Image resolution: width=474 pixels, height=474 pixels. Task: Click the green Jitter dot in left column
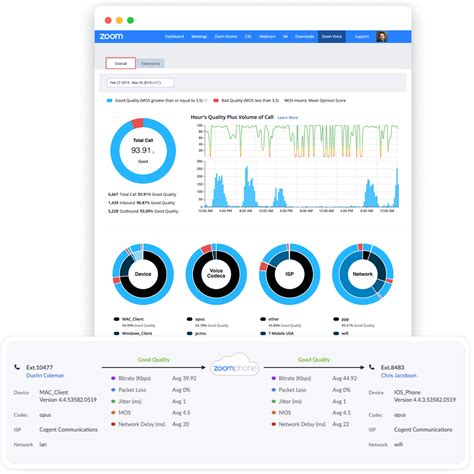pyautogui.click(x=113, y=401)
